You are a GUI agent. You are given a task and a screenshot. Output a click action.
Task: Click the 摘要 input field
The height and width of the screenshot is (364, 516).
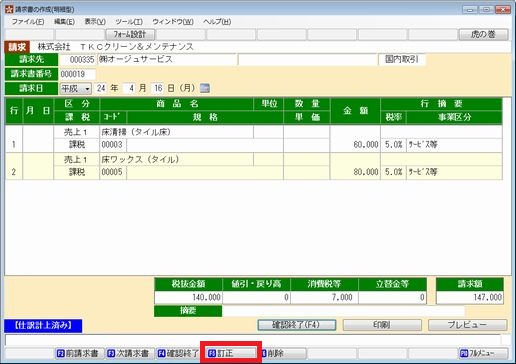pos(343,311)
